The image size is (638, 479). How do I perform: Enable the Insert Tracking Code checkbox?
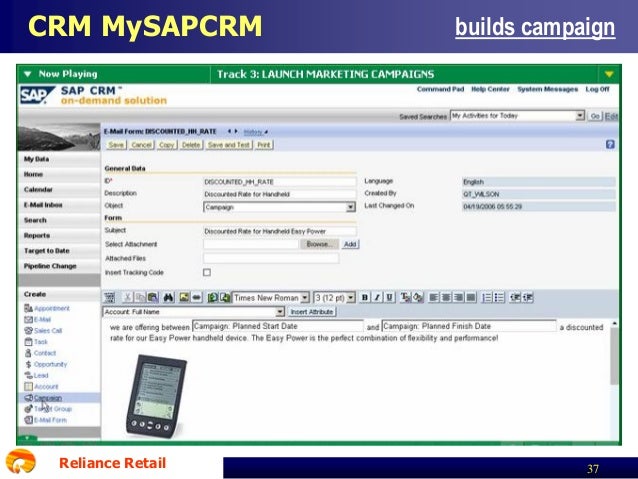[x=207, y=272]
